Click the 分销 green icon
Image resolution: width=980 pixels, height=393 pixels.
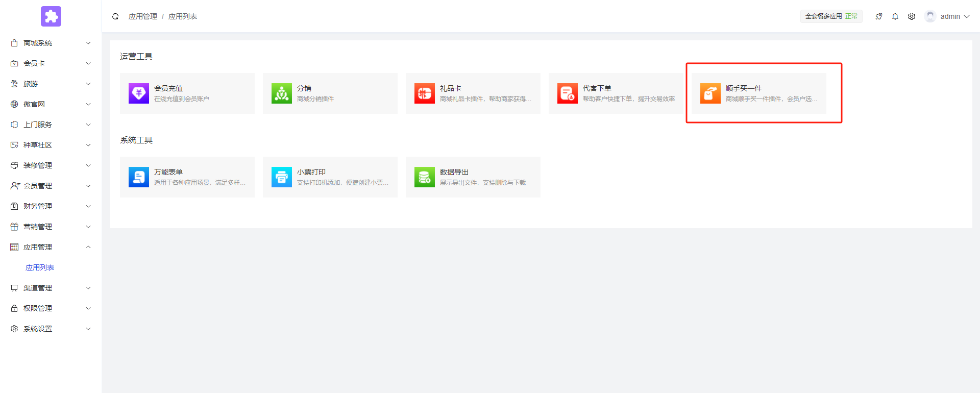[x=282, y=93]
